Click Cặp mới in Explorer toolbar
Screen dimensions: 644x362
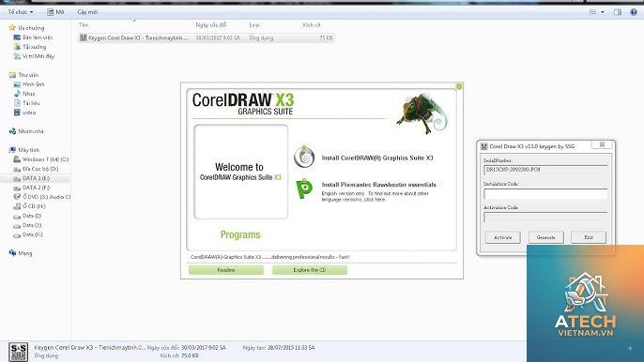point(87,12)
